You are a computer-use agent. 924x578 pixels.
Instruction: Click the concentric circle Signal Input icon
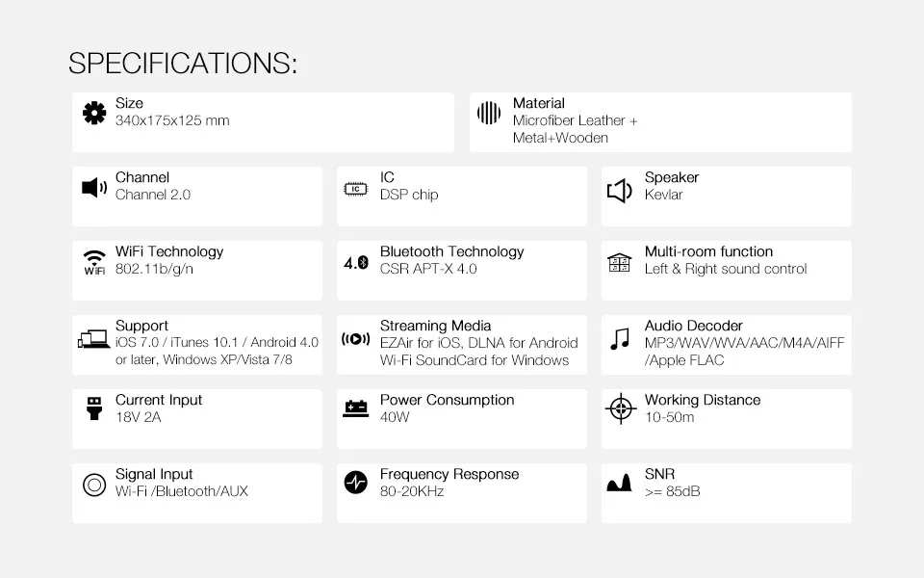coord(94,485)
